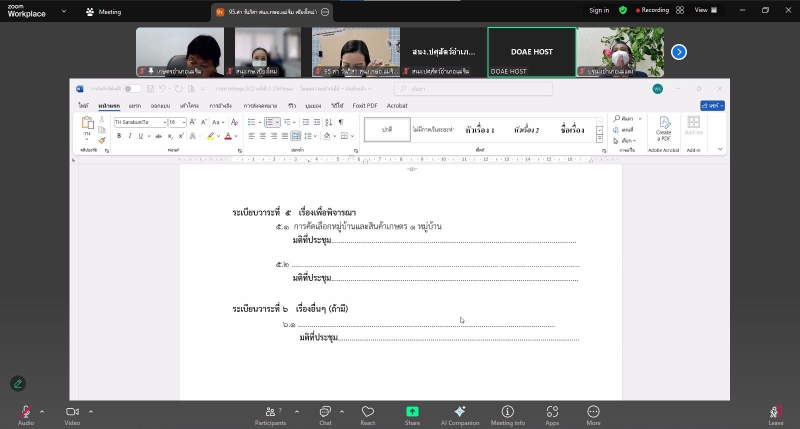The height and width of the screenshot is (429, 800).
Task: Switch to the Foxit PDF ribbon tab
Action: [365, 105]
